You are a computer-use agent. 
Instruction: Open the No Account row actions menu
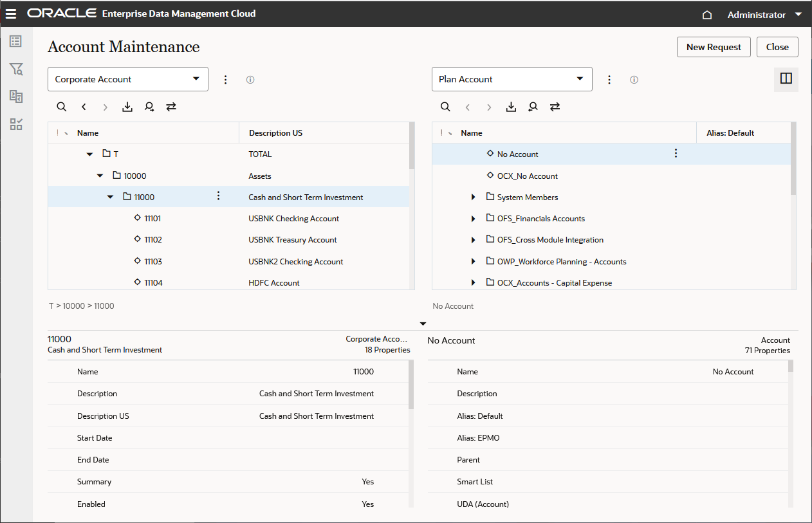[676, 153]
